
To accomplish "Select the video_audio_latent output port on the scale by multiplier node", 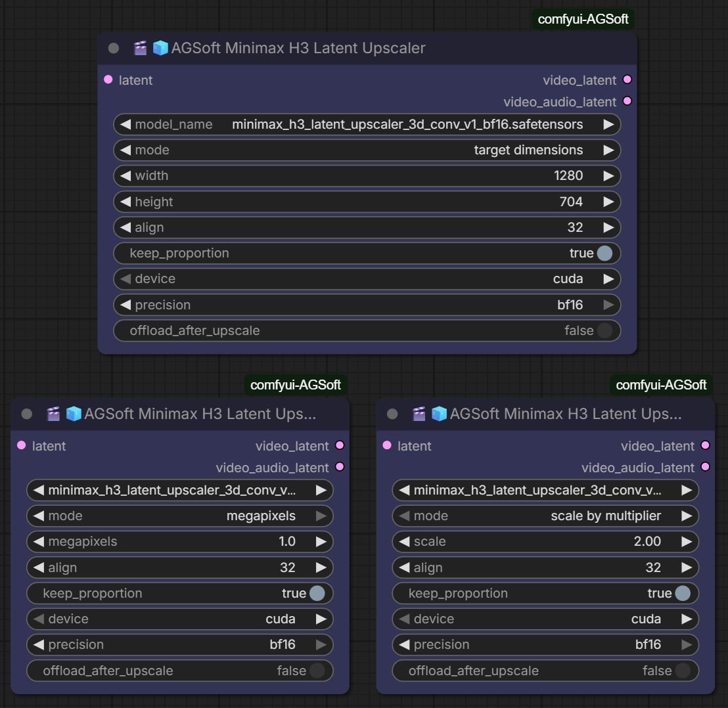I will point(705,467).
